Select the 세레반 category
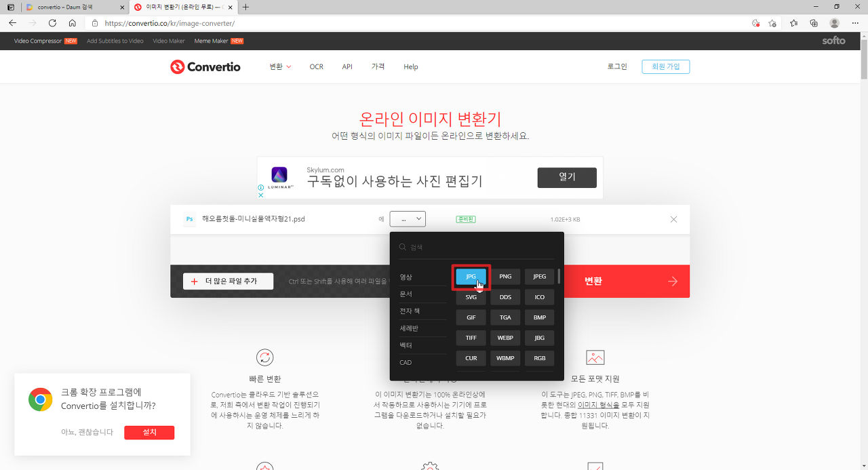Image resolution: width=868 pixels, height=470 pixels. click(x=422, y=328)
